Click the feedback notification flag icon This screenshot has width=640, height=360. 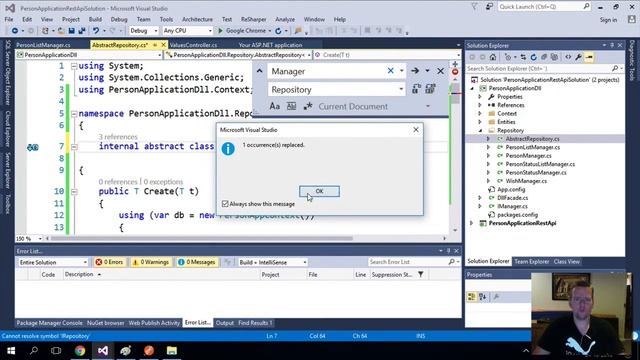[x=474, y=7]
